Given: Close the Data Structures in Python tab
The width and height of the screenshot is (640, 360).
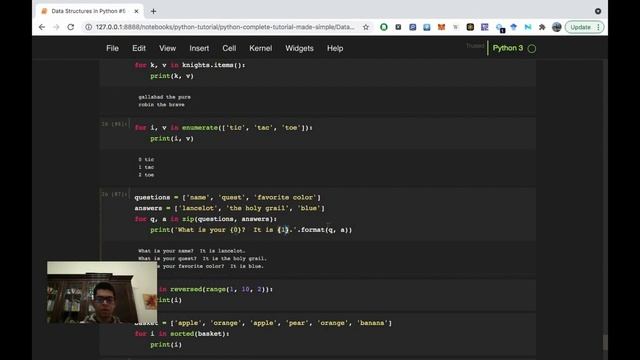Looking at the screenshot, I should (x=136, y=11).
